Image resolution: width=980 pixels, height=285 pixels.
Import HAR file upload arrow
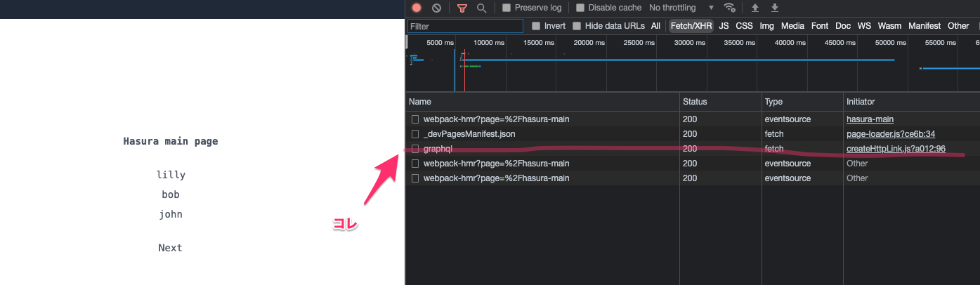pos(755,8)
